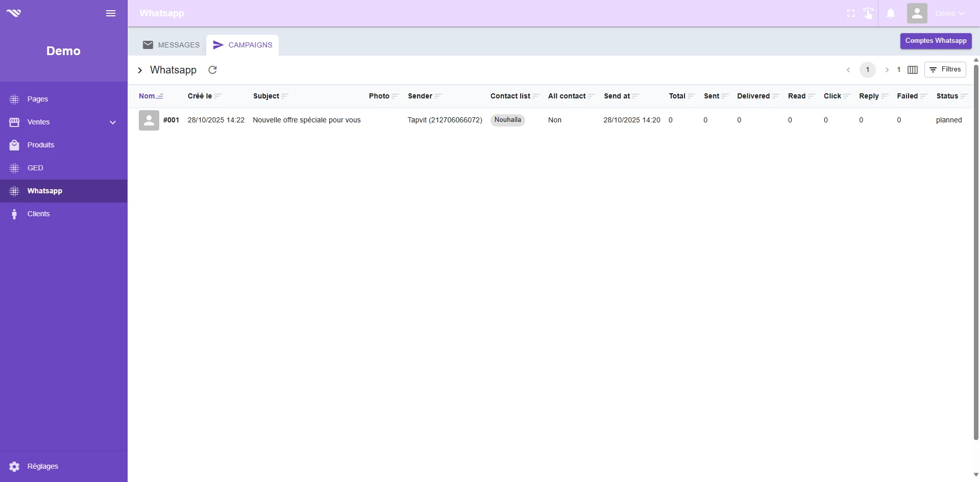Open campaign #001 row avatar thumbnail
Image resolution: width=980 pixels, height=482 pixels.
click(149, 120)
